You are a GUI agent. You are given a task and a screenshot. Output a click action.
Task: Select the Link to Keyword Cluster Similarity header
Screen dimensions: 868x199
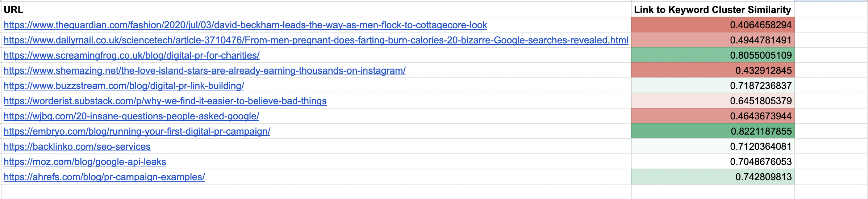(x=713, y=10)
